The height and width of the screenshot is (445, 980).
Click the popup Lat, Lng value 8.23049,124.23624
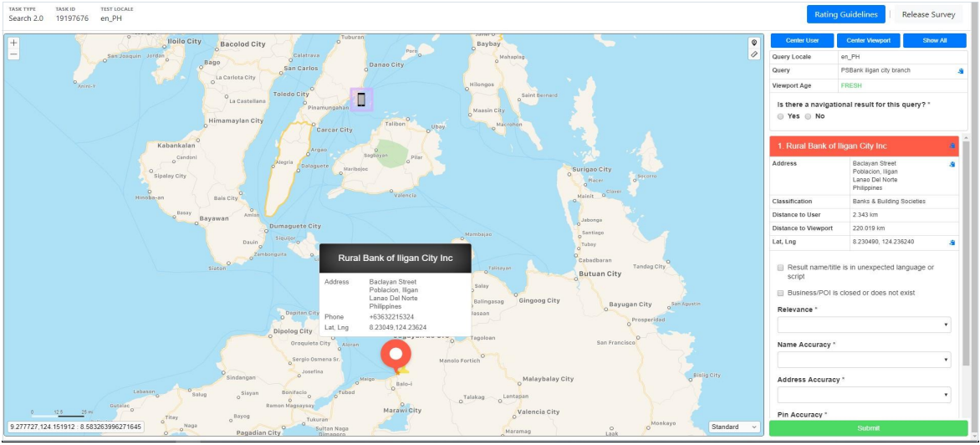(397, 327)
